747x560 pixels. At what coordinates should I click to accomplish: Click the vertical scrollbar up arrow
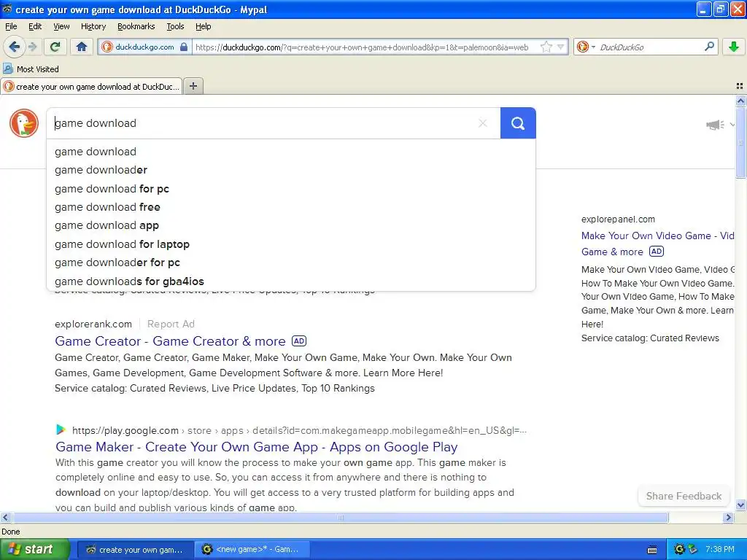click(740, 101)
